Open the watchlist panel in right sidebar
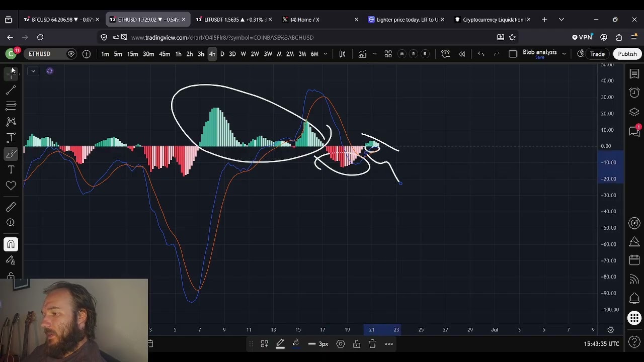Screen dimensions: 644x362 (634, 74)
